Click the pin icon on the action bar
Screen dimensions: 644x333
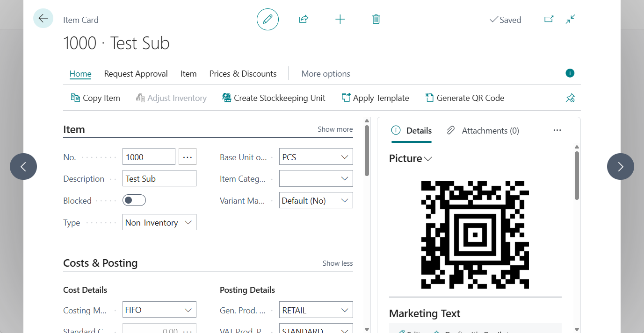[x=570, y=98]
